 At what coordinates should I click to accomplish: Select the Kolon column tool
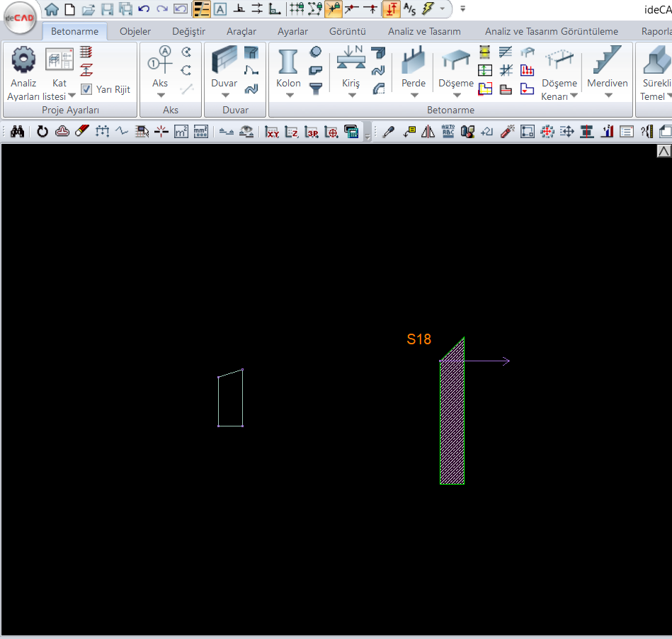288,62
